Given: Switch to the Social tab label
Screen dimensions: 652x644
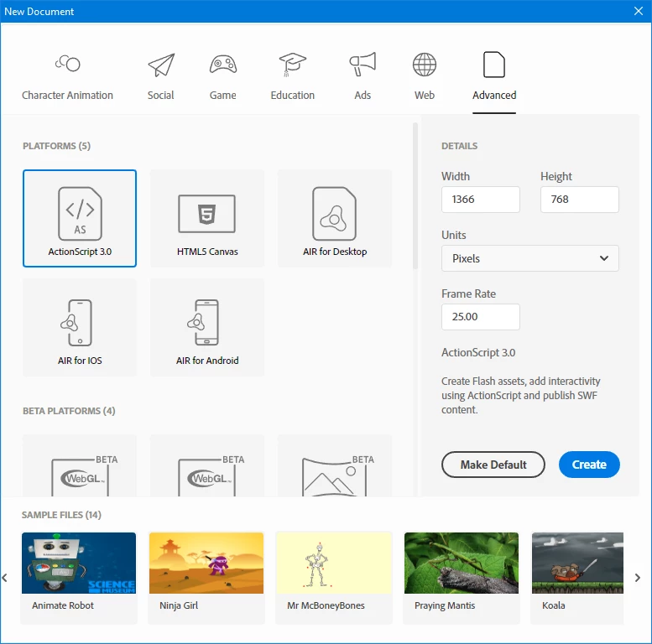Looking at the screenshot, I should pyautogui.click(x=160, y=95).
